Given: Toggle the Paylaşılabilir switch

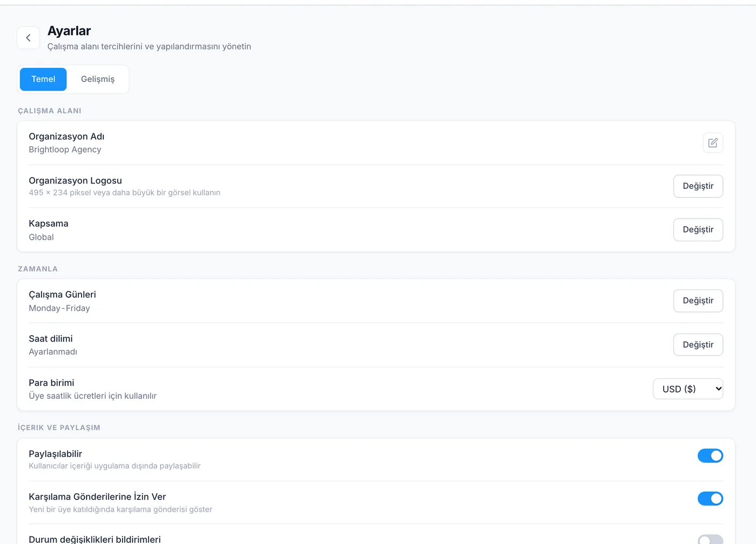Looking at the screenshot, I should tap(710, 456).
